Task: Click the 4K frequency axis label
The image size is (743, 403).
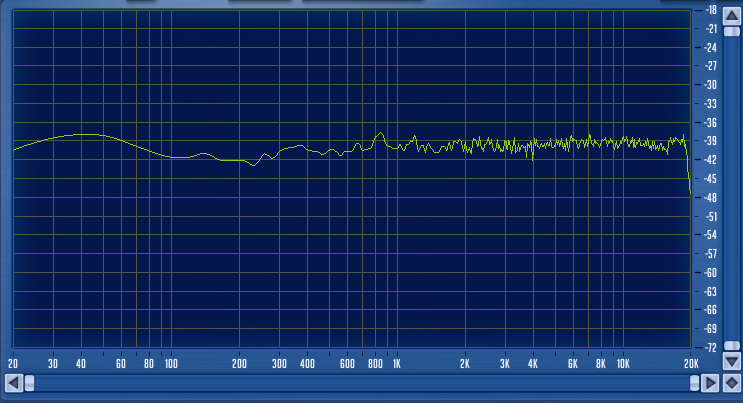Action: pyautogui.click(x=533, y=364)
